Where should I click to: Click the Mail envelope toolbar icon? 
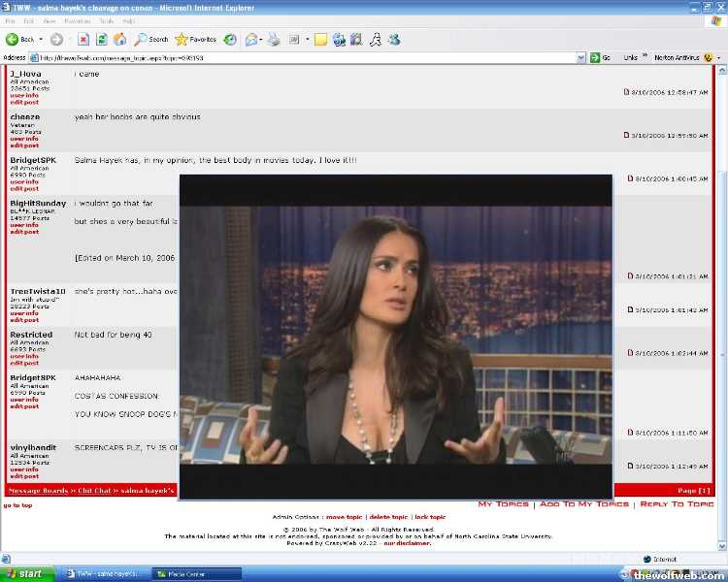(250, 40)
